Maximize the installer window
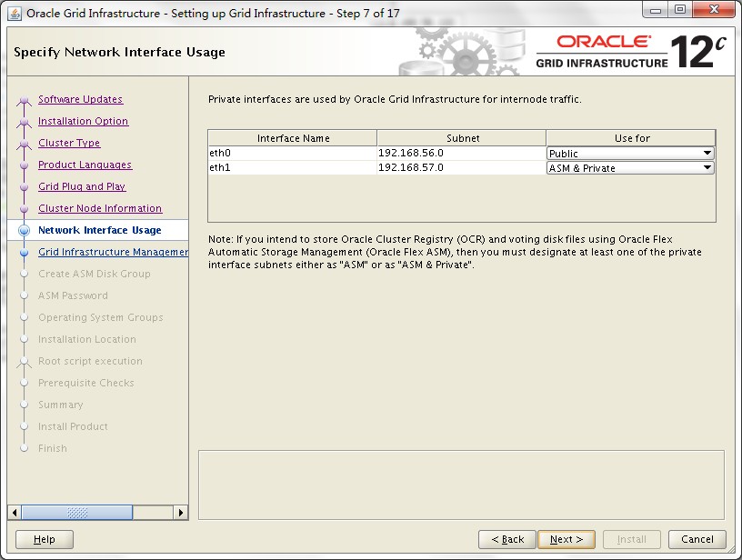 click(680, 10)
